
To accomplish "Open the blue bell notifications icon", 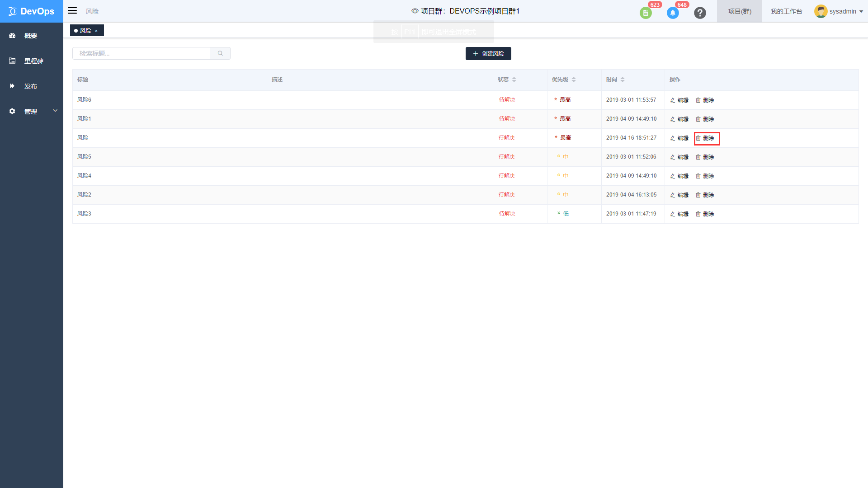I will (673, 13).
